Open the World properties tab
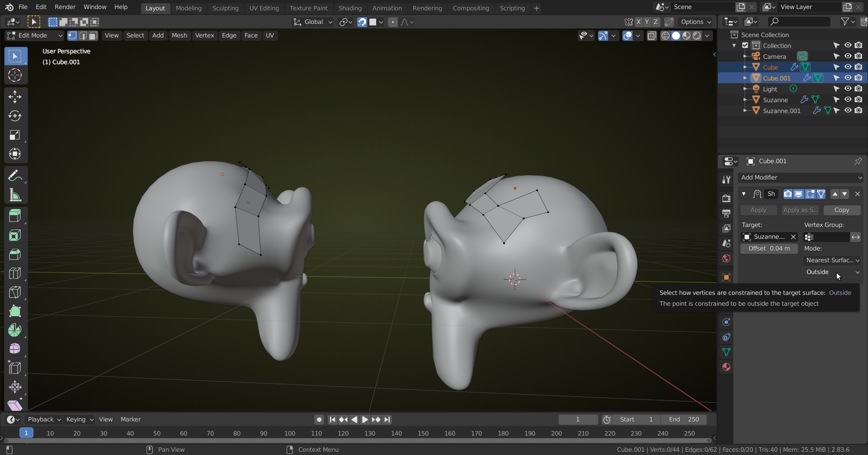This screenshot has width=868, height=455. (726, 258)
